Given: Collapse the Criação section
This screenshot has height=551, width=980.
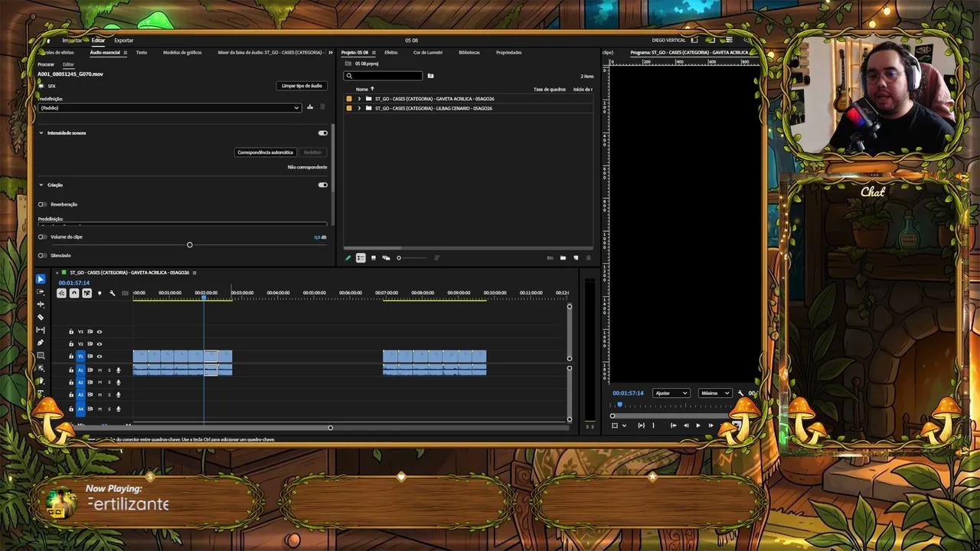Looking at the screenshot, I should [41, 185].
